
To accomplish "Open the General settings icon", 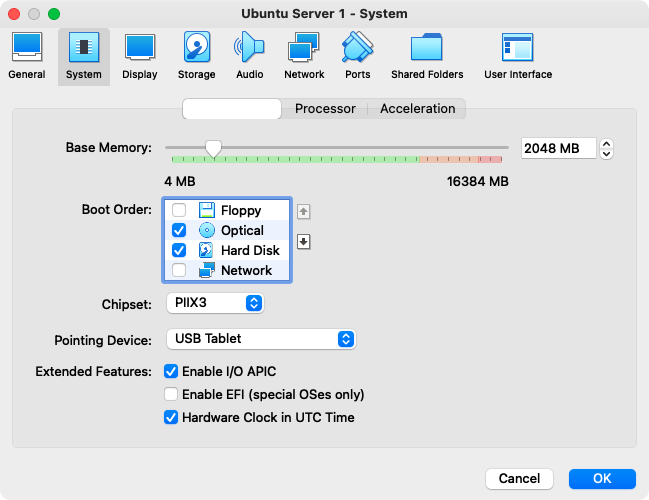I will (27, 55).
